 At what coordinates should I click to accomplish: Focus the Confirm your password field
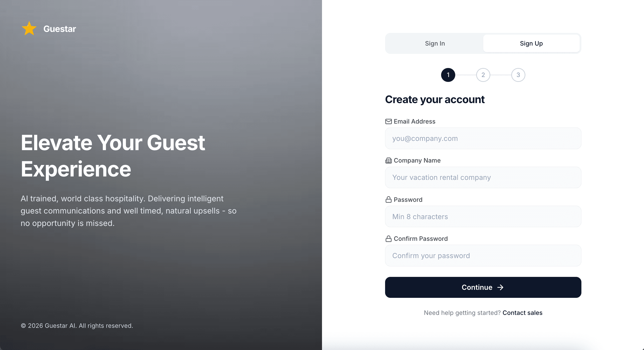click(483, 255)
